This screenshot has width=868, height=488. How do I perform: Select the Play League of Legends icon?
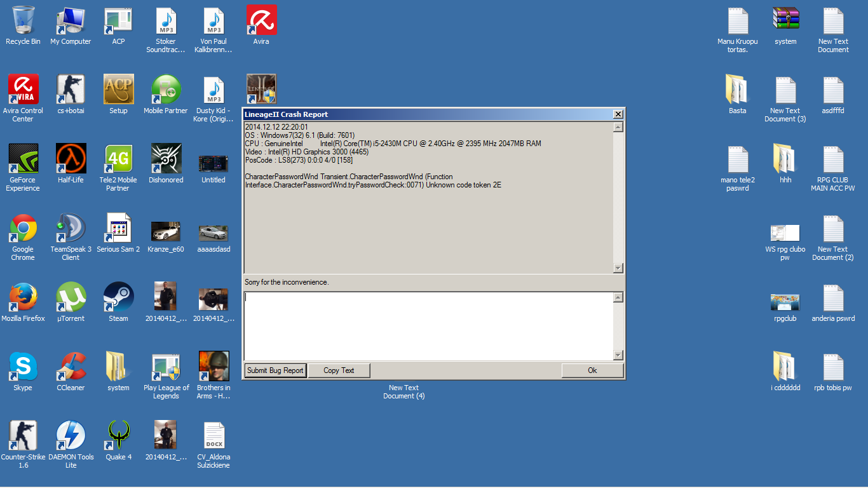click(166, 376)
